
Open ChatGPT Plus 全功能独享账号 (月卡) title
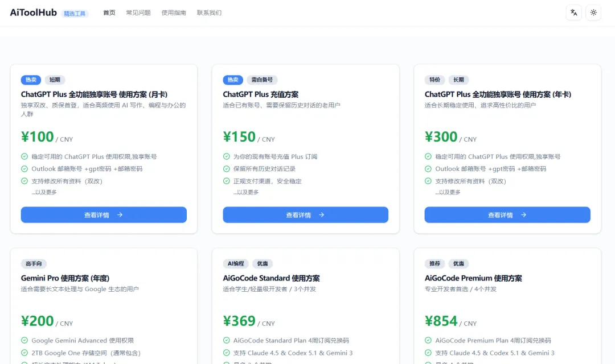94,94
